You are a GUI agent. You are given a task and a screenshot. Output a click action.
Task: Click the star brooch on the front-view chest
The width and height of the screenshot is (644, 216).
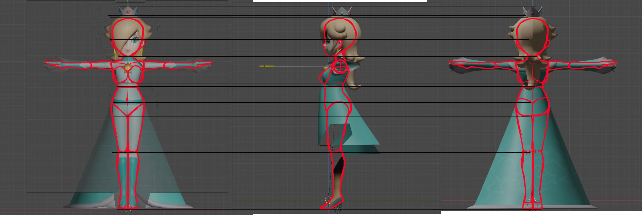pyautogui.click(x=128, y=68)
